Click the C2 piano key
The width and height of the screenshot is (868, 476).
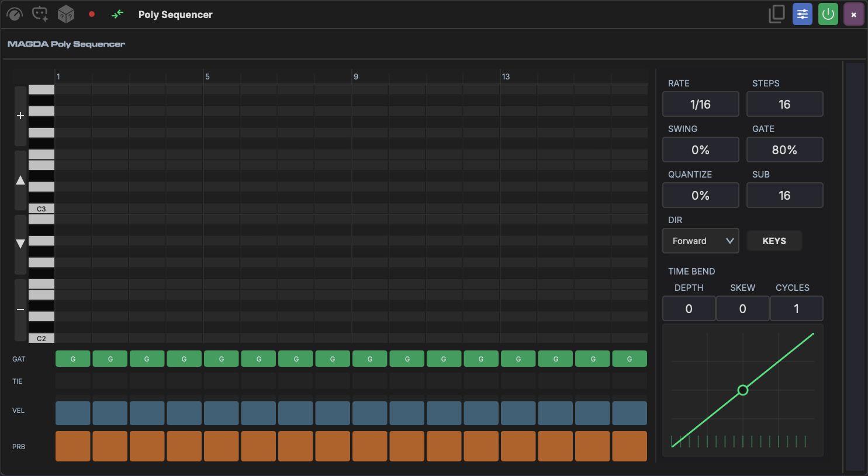click(42, 338)
